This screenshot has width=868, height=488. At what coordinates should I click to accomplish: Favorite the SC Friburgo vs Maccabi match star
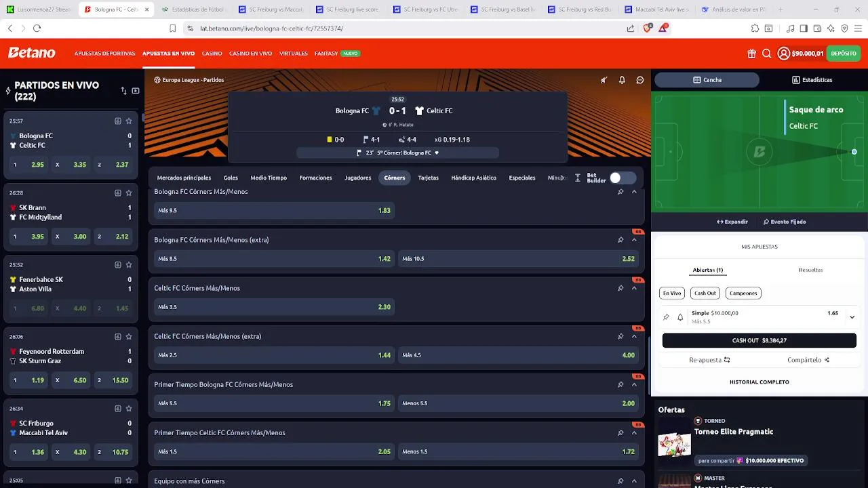pos(129,409)
